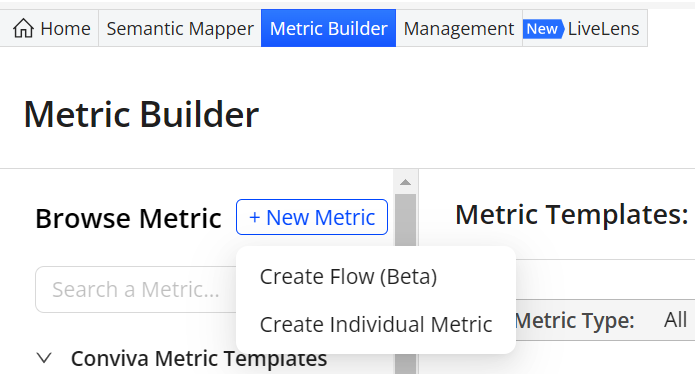Viewport: 695px width, 374px height.
Task: Click the blue New badge icon
Action: [x=543, y=29]
